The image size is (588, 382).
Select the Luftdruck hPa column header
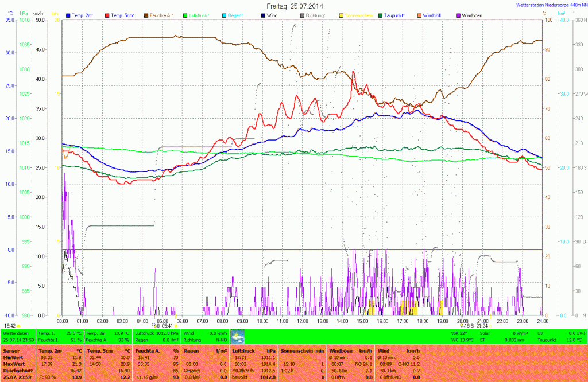tap(254, 350)
